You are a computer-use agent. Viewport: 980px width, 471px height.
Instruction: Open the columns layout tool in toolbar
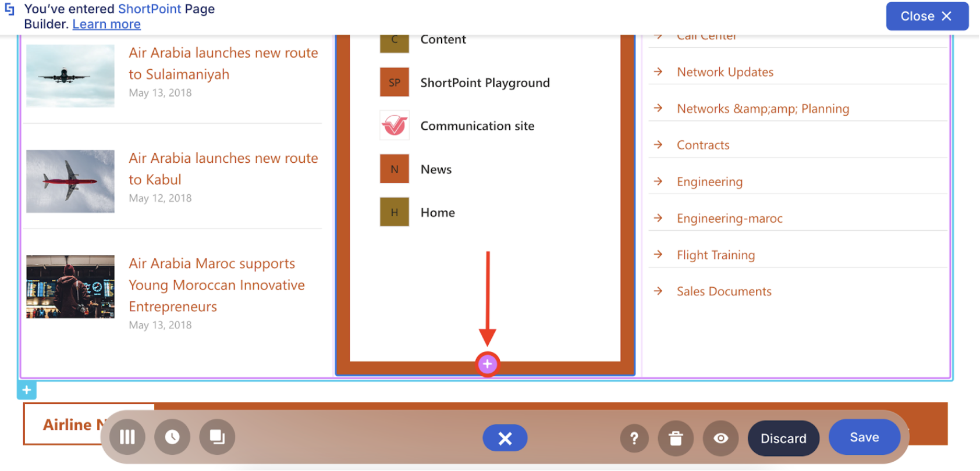tap(127, 437)
